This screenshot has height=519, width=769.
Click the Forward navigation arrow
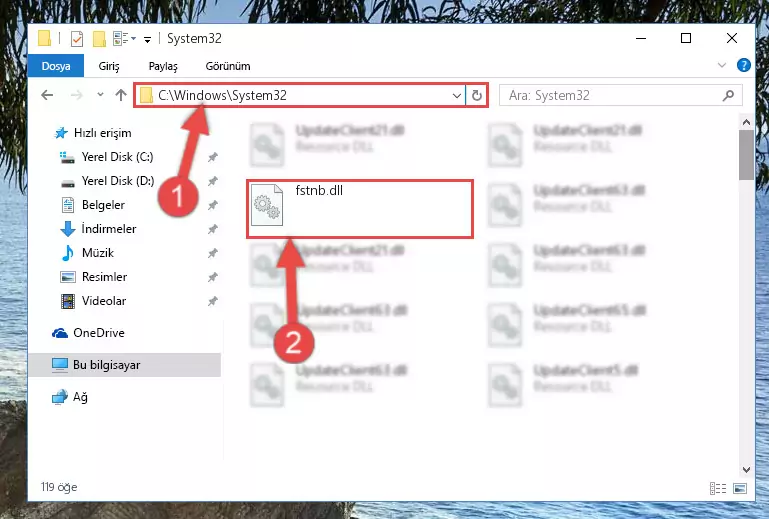coord(77,95)
